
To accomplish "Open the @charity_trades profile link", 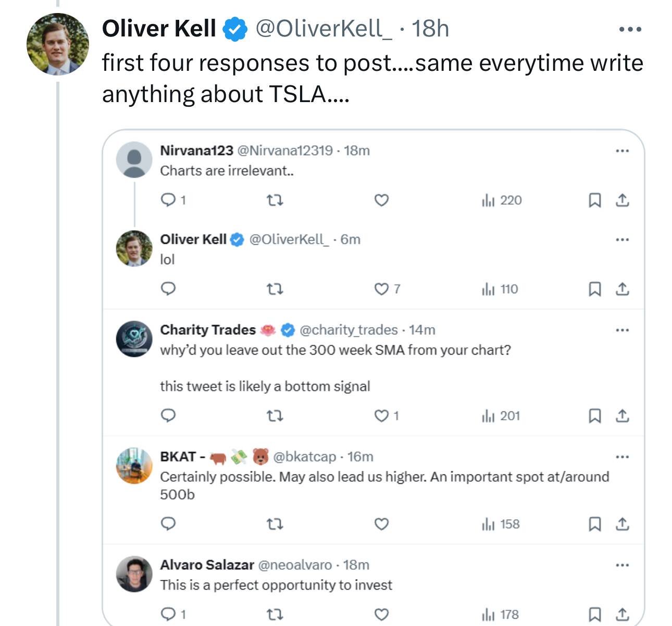I will click(348, 330).
